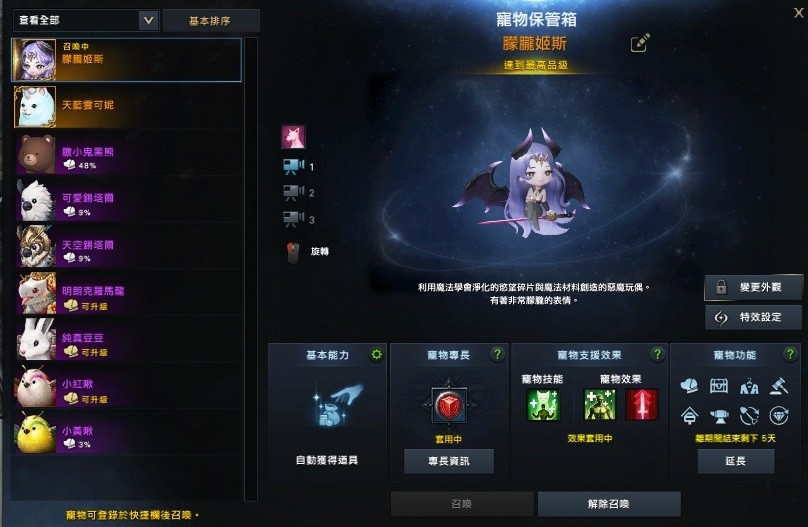Click the red sword pet effect icon
This screenshot has height=527, width=808.
pos(642,404)
